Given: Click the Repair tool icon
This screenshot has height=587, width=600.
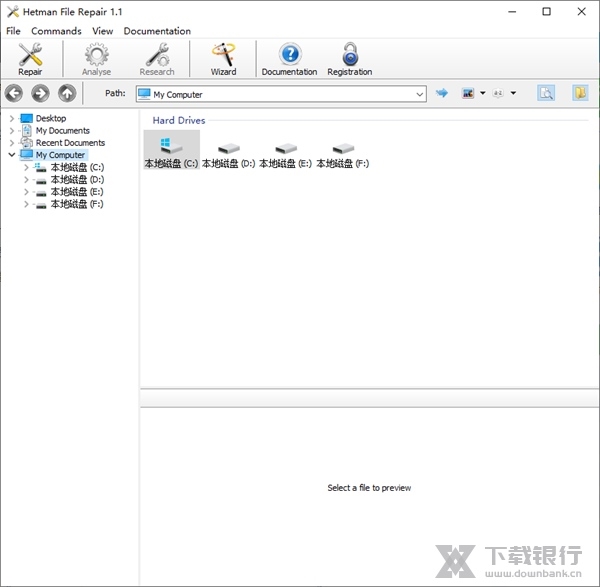Looking at the screenshot, I should click(x=30, y=59).
